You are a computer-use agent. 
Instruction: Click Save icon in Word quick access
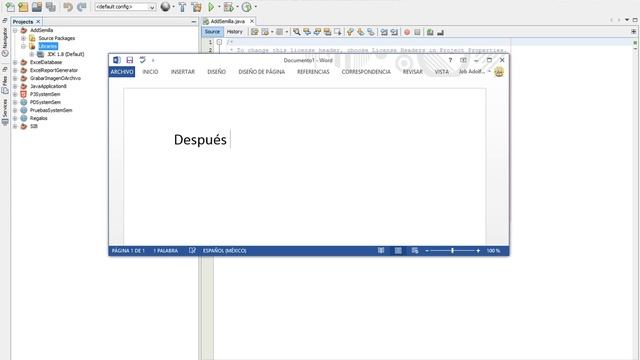pos(130,60)
